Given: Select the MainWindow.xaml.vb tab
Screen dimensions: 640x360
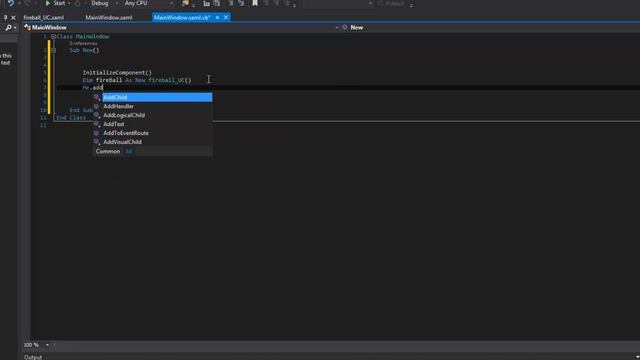Looking at the screenshot, I should (182, 18).
